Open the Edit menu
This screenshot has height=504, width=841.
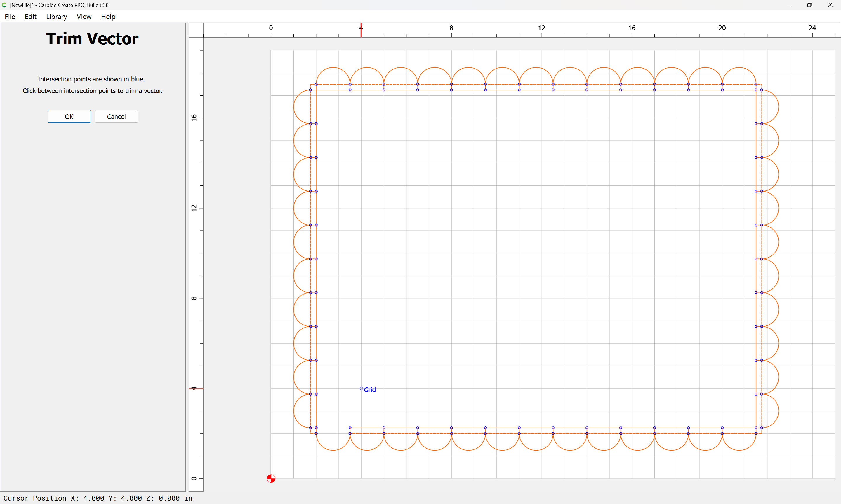coord(30,17)
